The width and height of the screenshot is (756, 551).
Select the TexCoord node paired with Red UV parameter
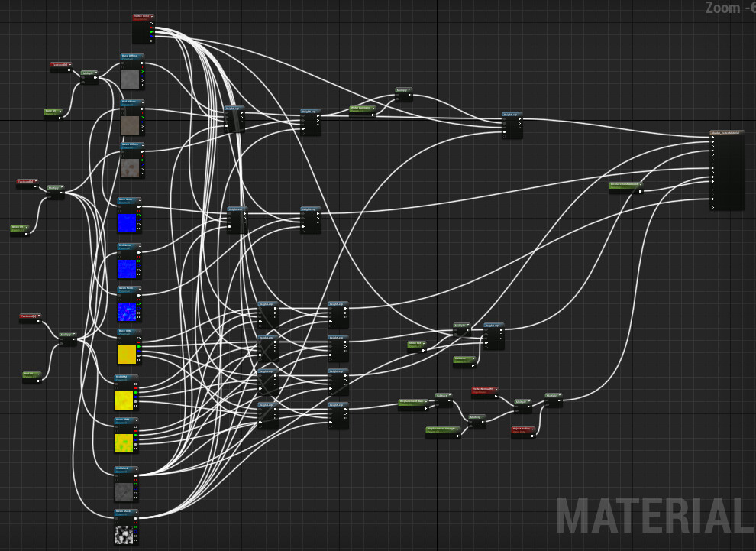31,319
